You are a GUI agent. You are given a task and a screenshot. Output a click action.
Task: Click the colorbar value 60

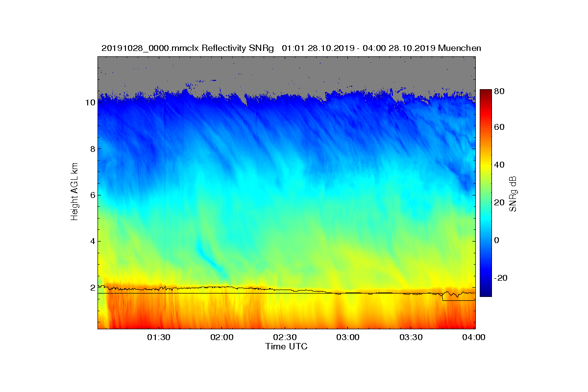pos(500,127)
